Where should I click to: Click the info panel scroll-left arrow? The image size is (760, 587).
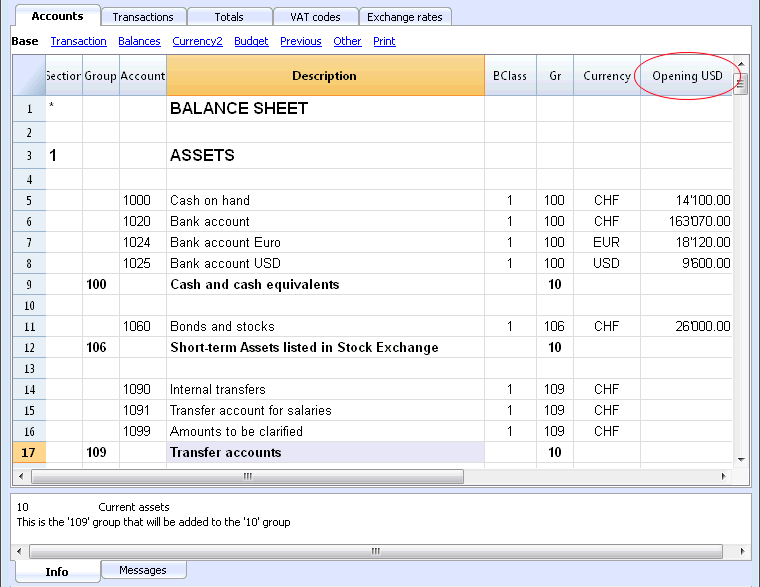[19, 551]
